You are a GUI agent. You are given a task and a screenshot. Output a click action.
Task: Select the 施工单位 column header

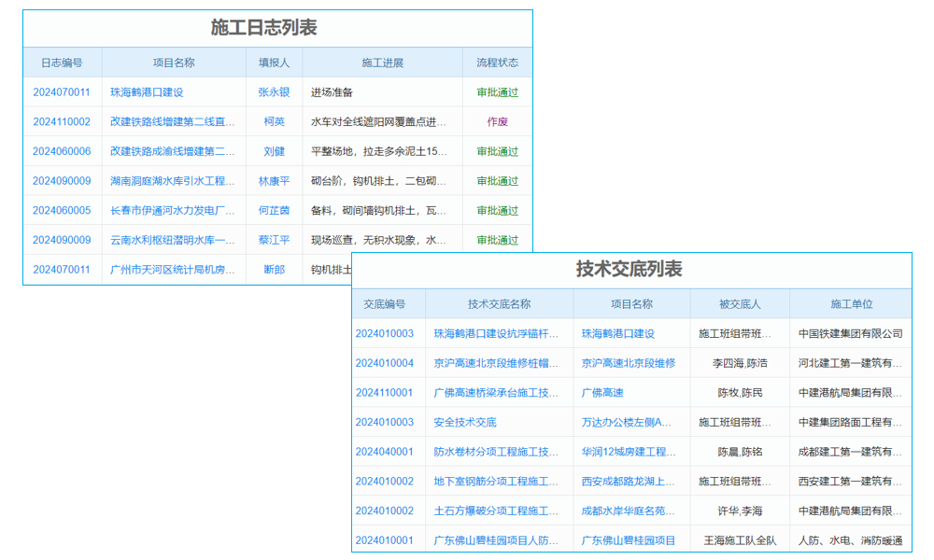pos(850,303)
